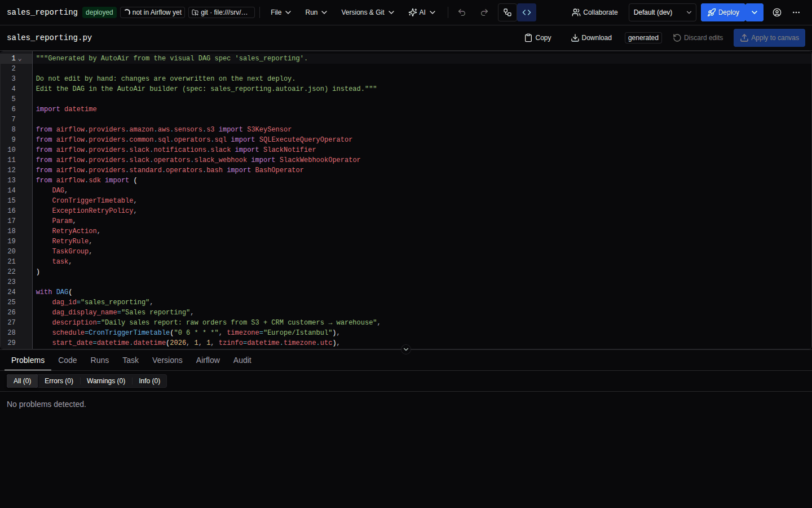Switch to the code editor view
This screenshot has height=508, width=812.
527,12
